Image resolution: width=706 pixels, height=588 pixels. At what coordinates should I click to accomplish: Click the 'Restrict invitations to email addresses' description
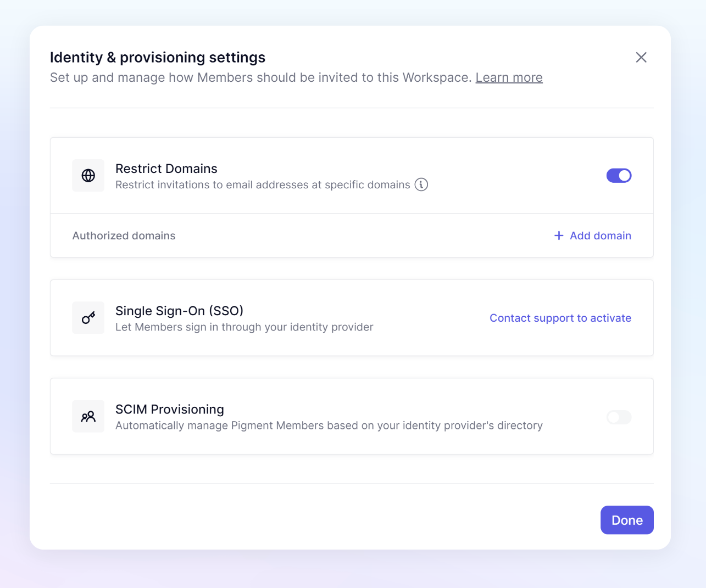(263, 185)
